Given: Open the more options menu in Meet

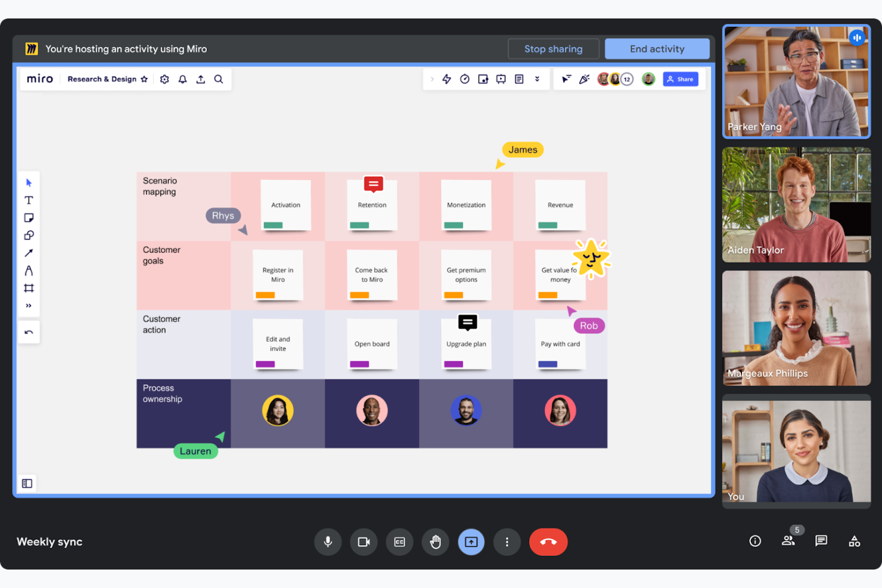Looking at the screenshot, I should point(507,542).
